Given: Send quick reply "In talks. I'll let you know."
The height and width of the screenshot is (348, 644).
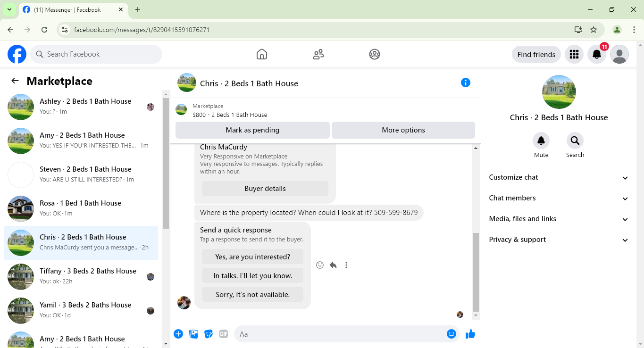Looking at the screenshot, I should point(253,276).
